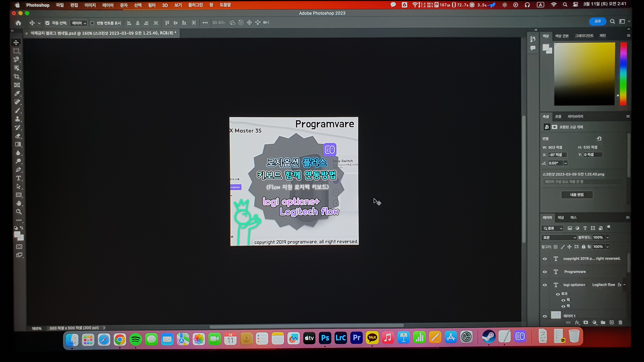Select the Eyedropper tool

coord(17,93)
